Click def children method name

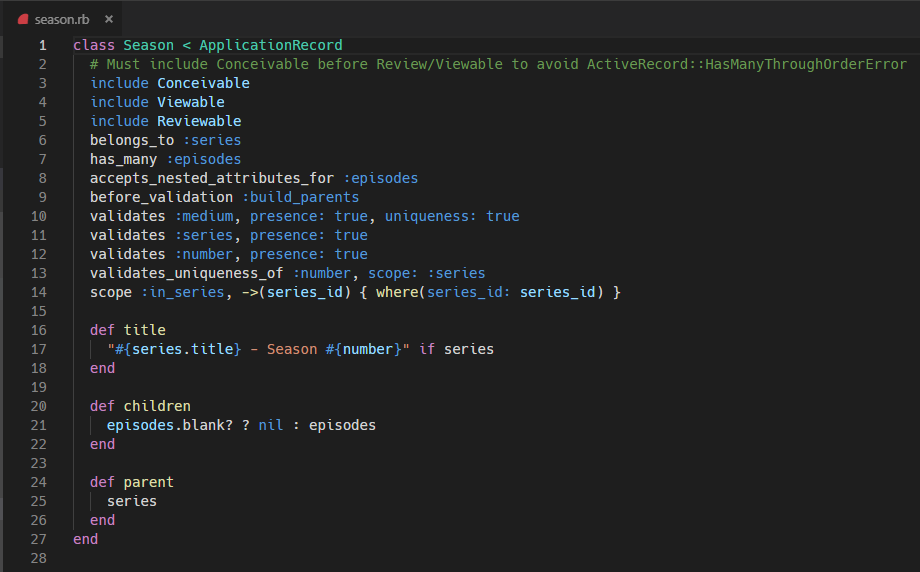pyautogui.click(x=157, y=406)
